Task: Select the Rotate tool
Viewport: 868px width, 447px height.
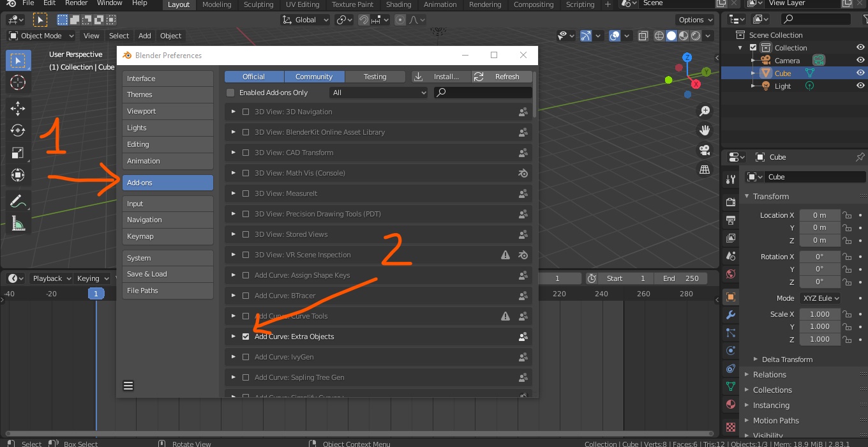Action: [18, 131]
